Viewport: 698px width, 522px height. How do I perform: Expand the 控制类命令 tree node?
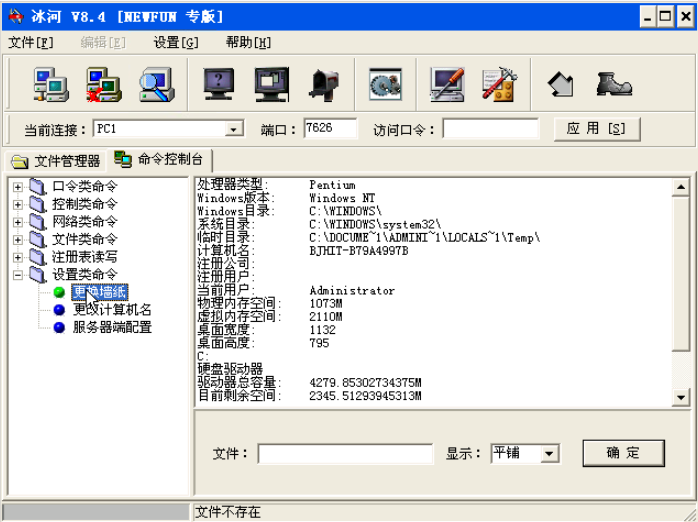(18, 205)
